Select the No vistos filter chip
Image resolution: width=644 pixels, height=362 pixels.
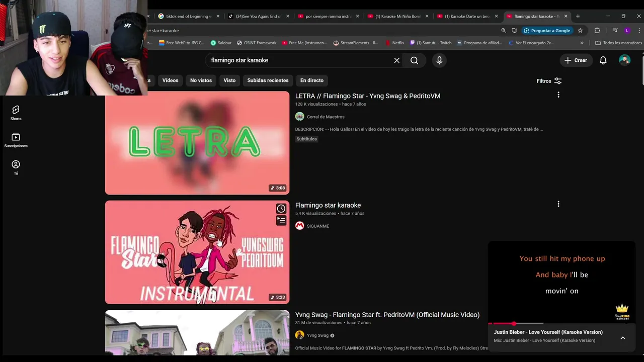tap(201, 80)
